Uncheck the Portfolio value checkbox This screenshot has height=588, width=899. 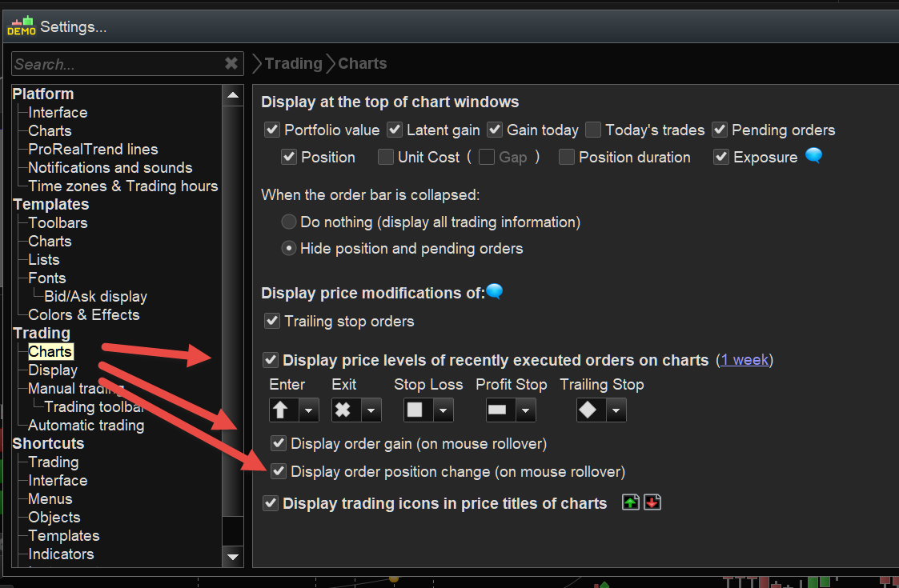point(272,130)
